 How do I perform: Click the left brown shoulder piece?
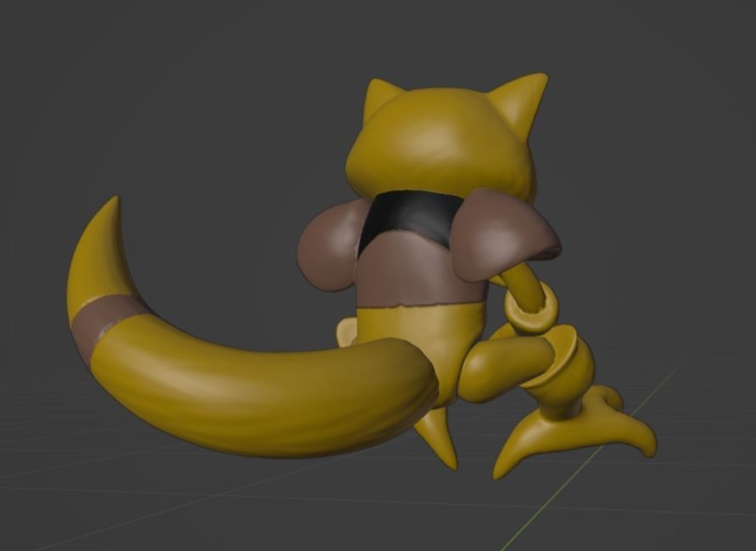pos(330,245)
